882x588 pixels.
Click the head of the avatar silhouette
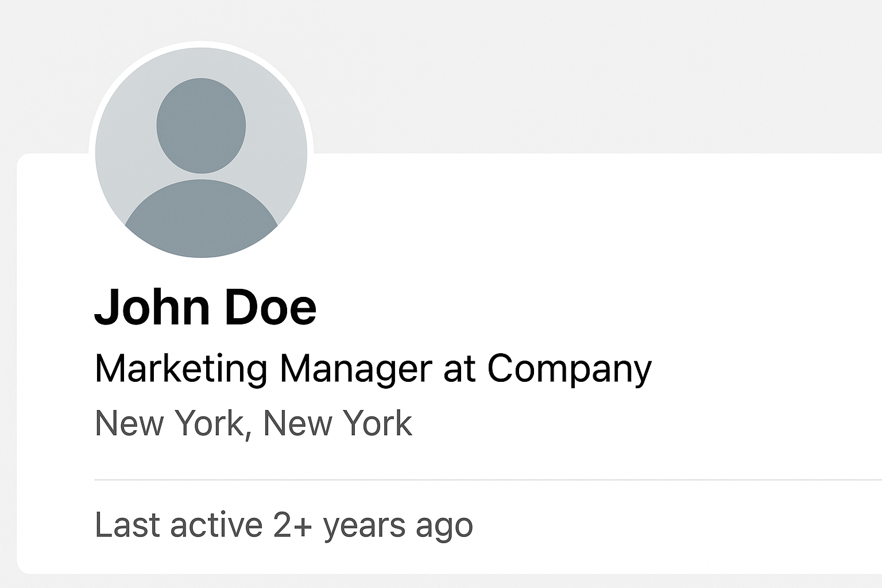[201, 125]
